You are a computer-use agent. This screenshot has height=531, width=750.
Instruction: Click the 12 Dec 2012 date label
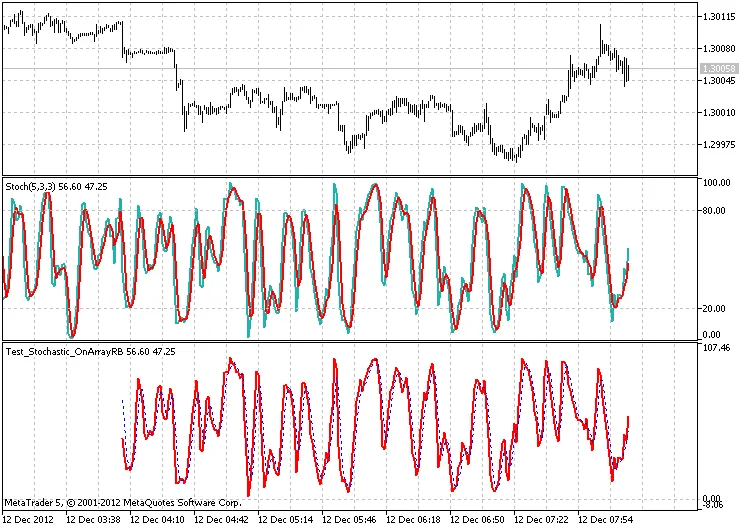tap(30, 520)
